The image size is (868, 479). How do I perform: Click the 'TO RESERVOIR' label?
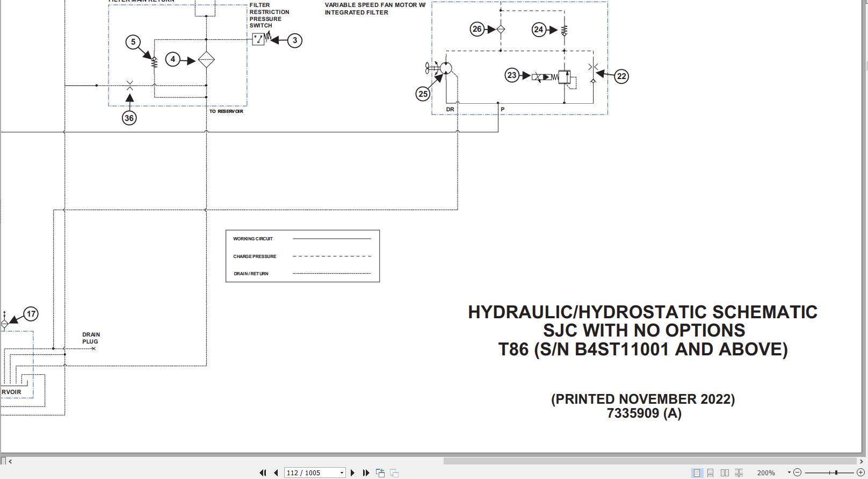pos(226,111)
